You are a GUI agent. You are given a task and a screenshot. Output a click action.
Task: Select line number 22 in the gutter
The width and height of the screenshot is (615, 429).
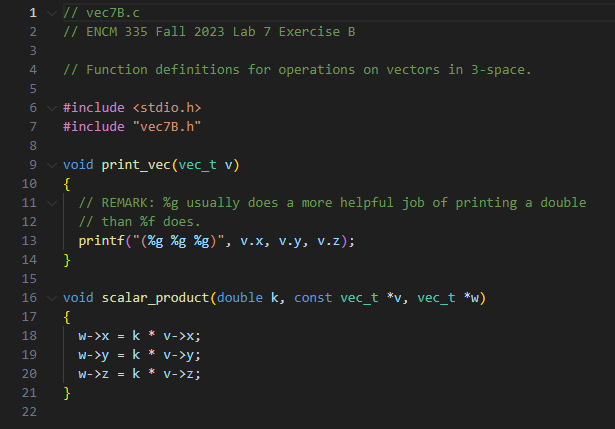tap(29, 412)
